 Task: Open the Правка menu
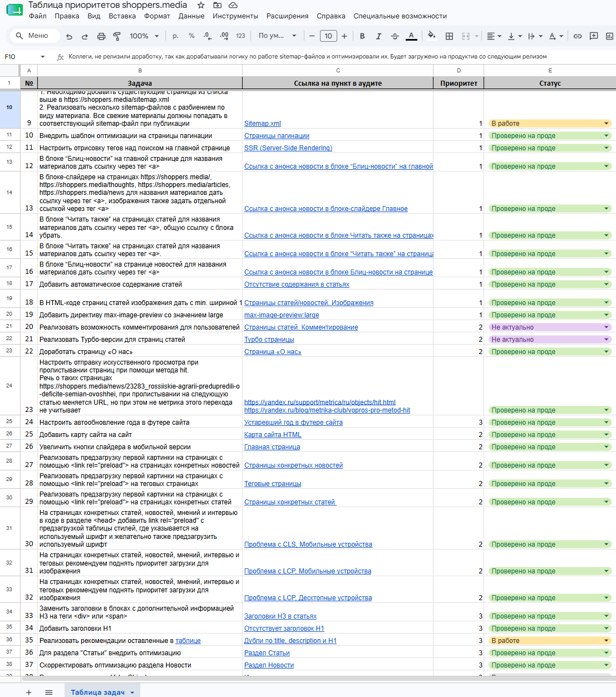tap(67, 16)
